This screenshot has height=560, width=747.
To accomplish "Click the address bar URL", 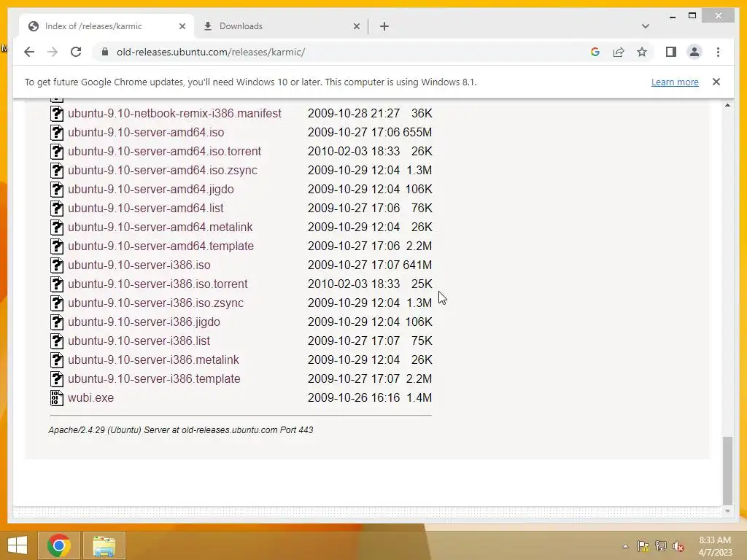I will tap(211, 52).
